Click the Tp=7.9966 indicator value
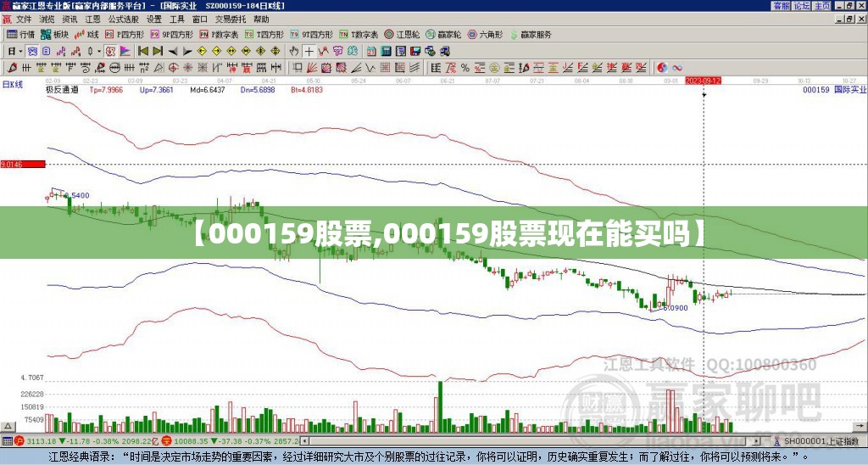868x465 pixels. pos(106,90)
